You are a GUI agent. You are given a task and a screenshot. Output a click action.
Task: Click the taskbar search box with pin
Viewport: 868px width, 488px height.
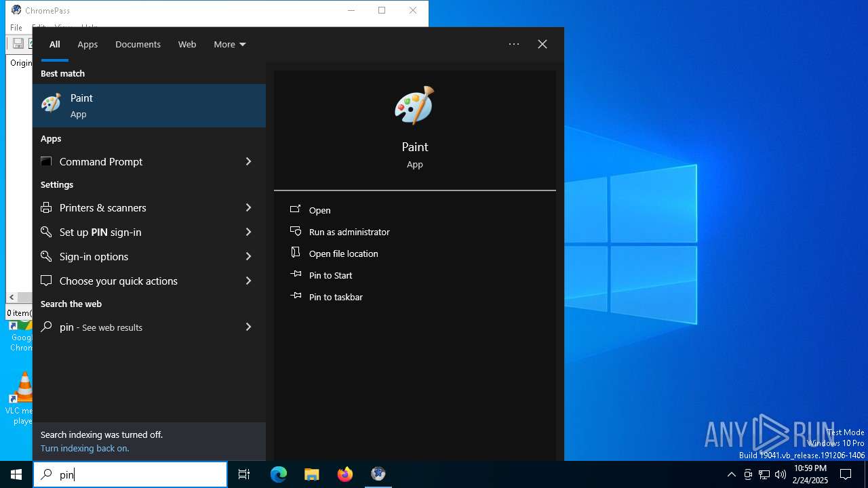130,474
